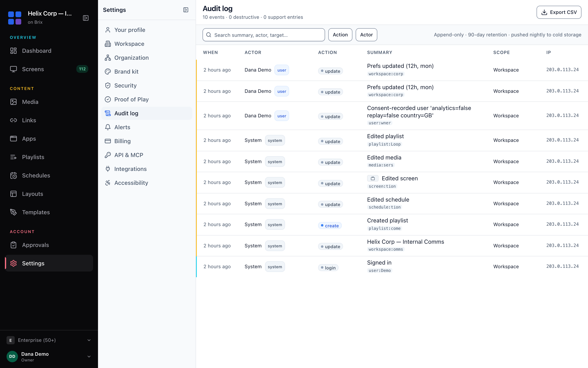Click the 112 badge next to Screens
The width and height of the screenshot is (588, 368).
click(x=82, y=69)
